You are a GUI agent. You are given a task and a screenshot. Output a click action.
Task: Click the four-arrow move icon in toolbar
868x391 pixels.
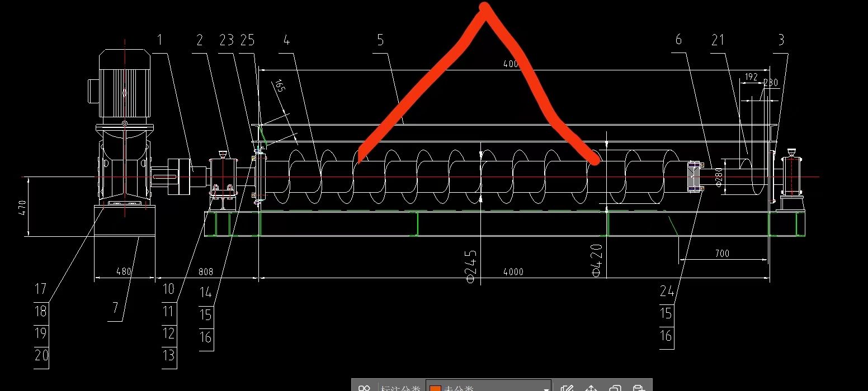pyautogui.click(x=592, y=388)
